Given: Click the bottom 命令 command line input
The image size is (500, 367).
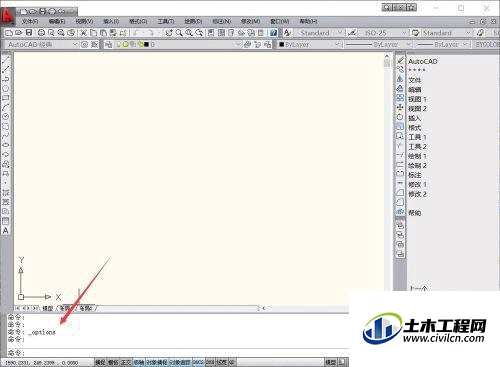Looking at the screenshot, I should pyautogui.click(x=178, y=353).
